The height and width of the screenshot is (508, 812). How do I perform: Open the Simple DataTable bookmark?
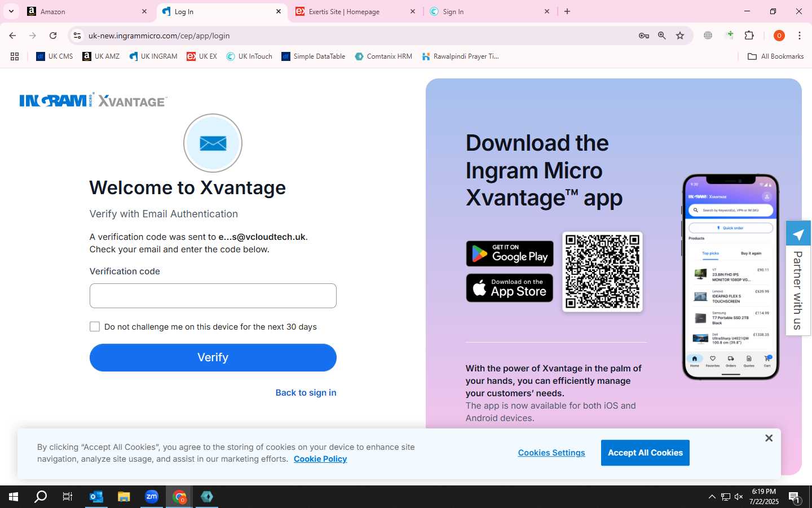(x=313, y=56)
